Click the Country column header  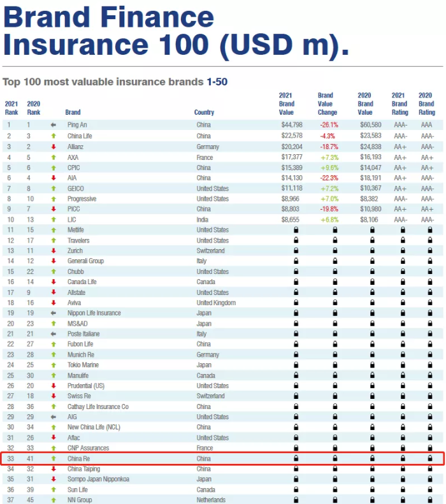point(204,112)
